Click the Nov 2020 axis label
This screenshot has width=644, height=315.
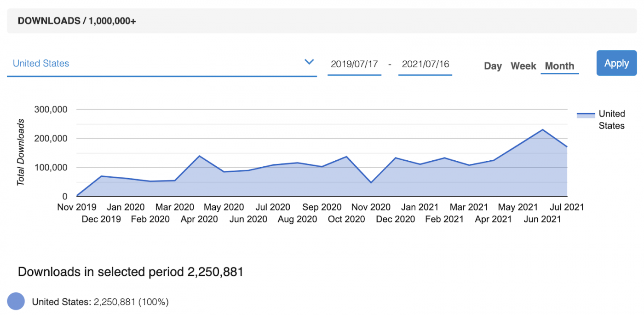coord(371,207)
